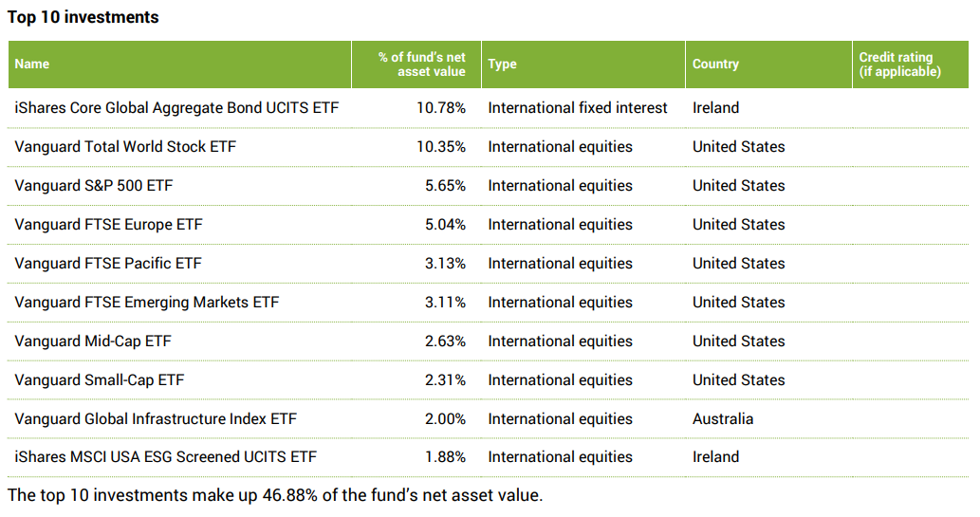Select the "Type" column header

click(x=502, y=64)
